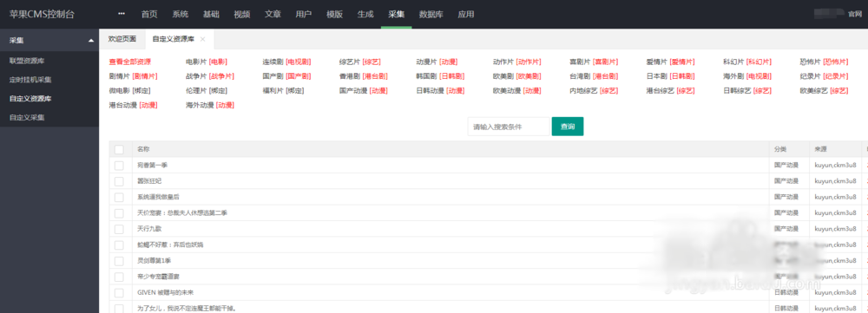Open the 应用 top menu item
The image size is (868, 313).
[x=466, y=15]
